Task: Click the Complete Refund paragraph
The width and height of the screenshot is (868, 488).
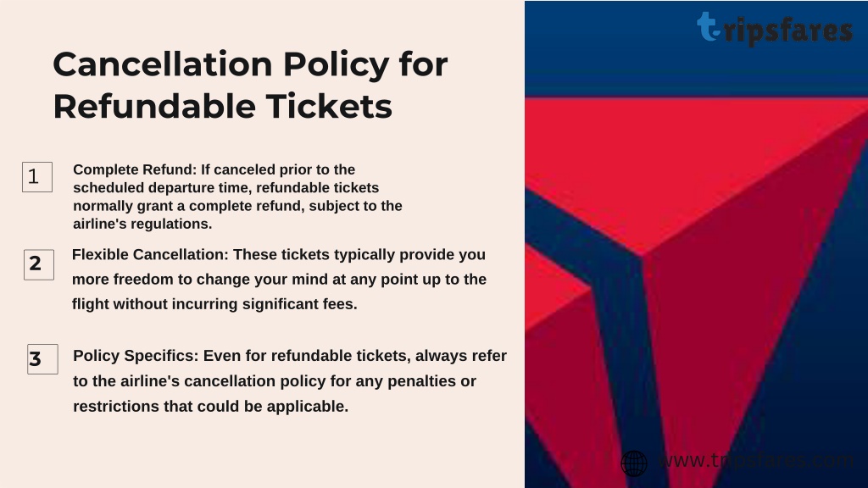Action: tap(237, 197)
